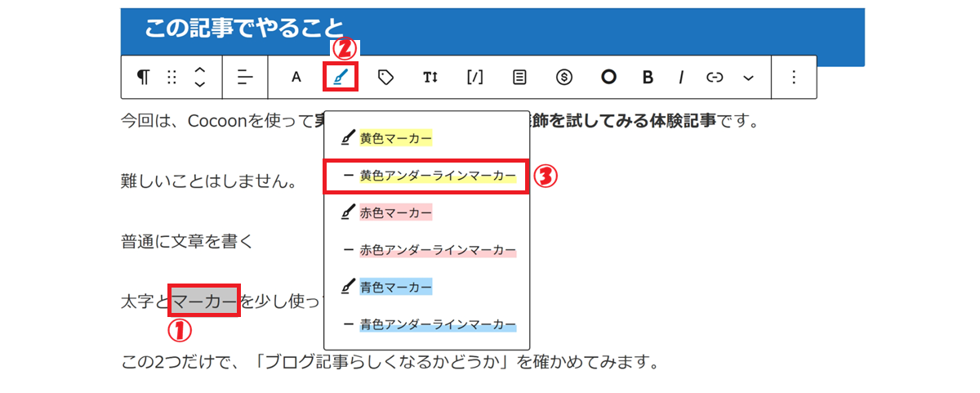980x393 pixels.
Task: Click the document template icon
Action: [x=519, y=78]
